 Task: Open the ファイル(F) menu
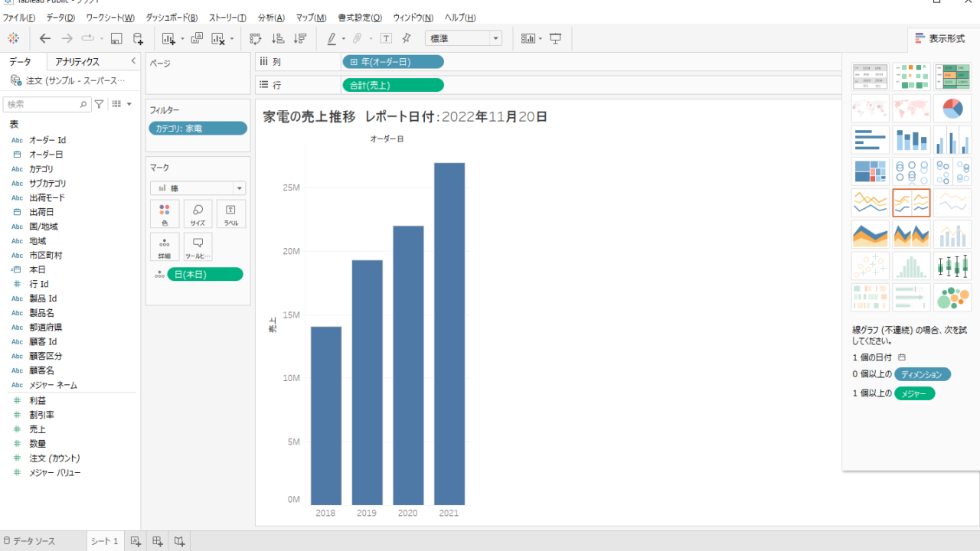18,18
